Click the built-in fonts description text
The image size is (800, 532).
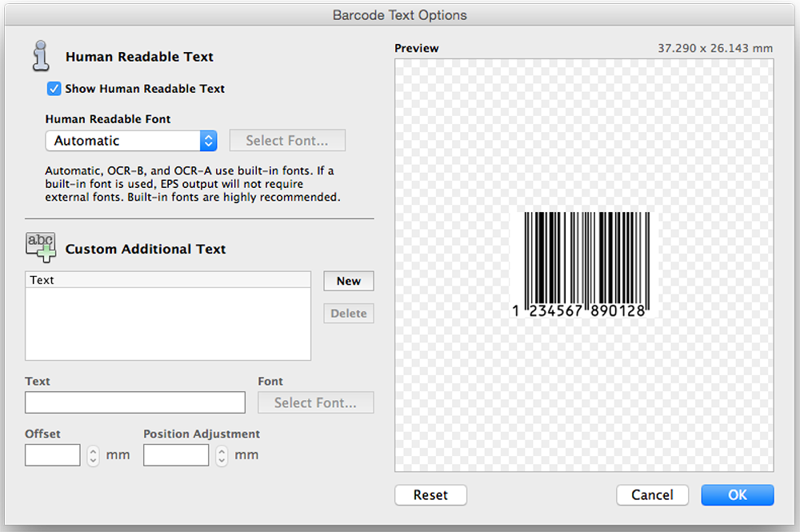[x=193, y=184]
